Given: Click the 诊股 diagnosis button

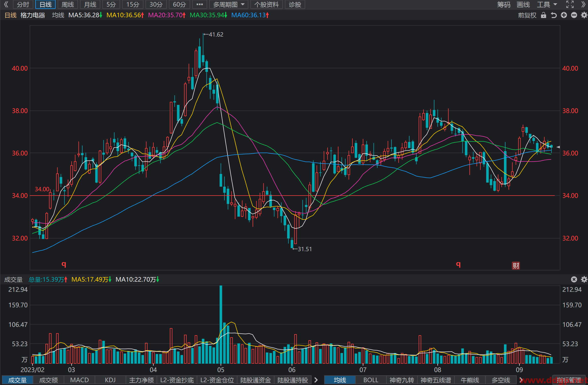Looking at the screenshot, I should coord(295,4).
